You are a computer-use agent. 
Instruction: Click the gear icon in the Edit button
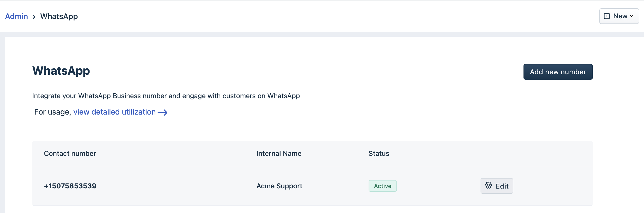[x=488, y=185]
